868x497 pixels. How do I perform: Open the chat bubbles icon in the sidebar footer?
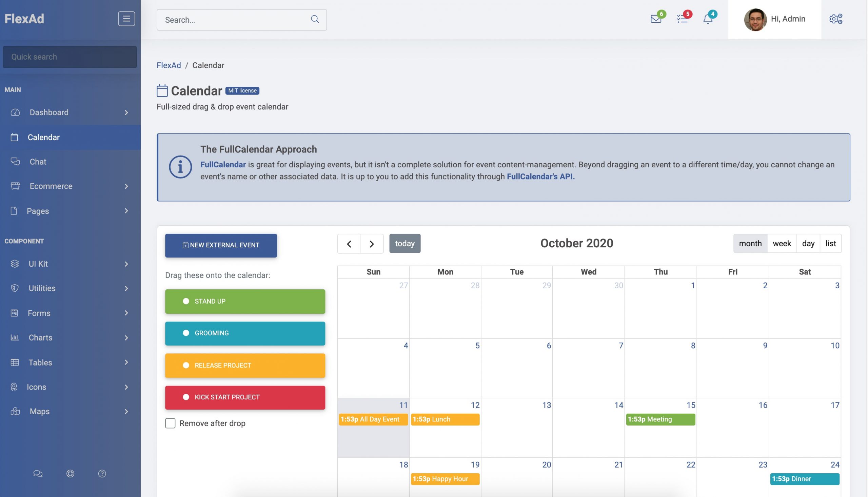pos(38,473)
